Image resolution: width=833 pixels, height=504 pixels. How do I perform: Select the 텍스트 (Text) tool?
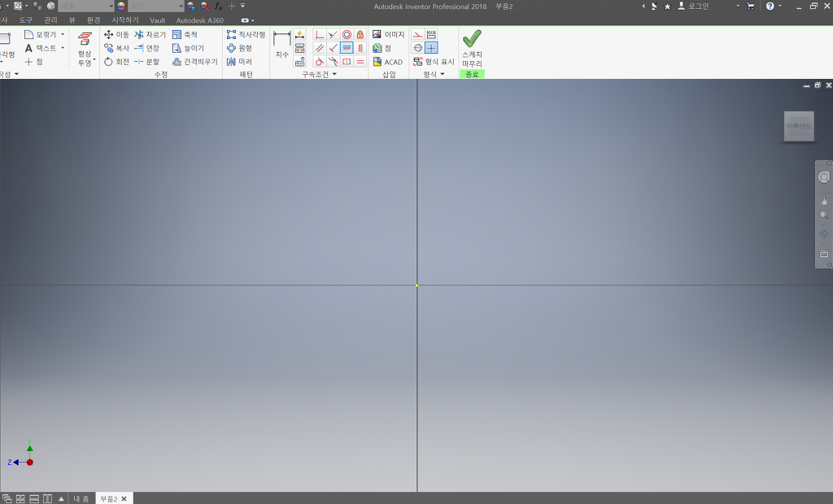[x=41, y=48]
